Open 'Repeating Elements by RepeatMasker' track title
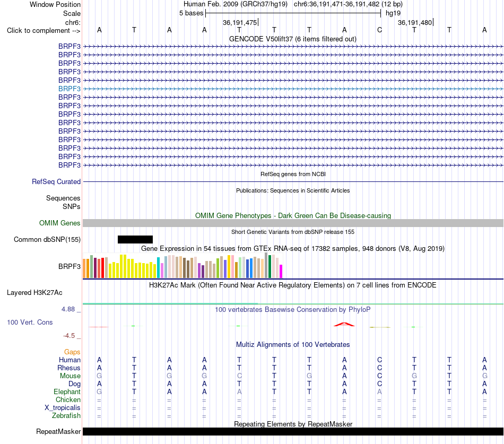504x444 pixels. tap(293, 424)
